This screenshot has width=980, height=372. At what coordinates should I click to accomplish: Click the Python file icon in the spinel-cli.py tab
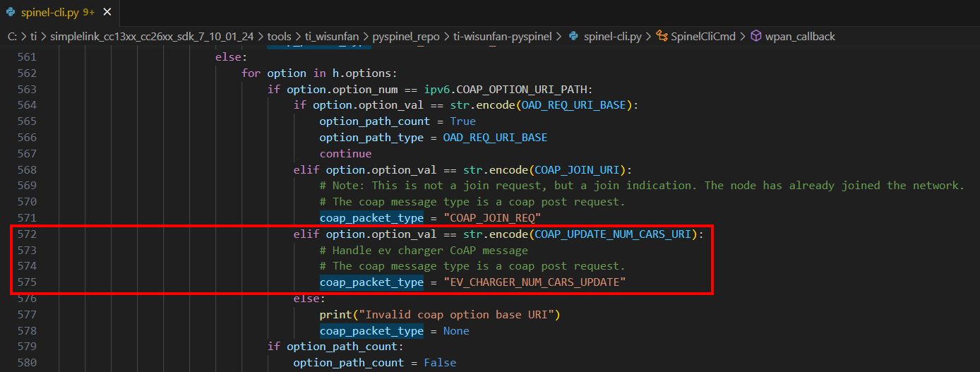click(11, 12)
